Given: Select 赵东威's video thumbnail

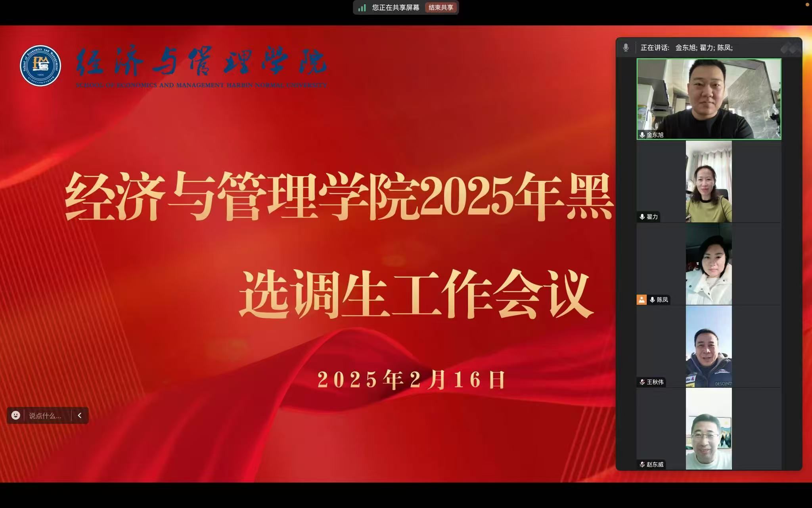Looking at the screenshot, I should click(709, 429).
